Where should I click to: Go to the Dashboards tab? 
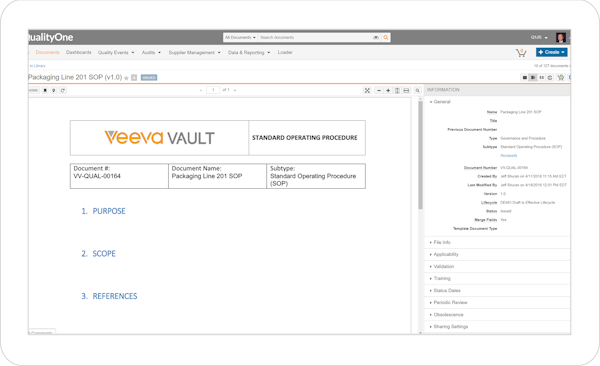tap(78, 52)
